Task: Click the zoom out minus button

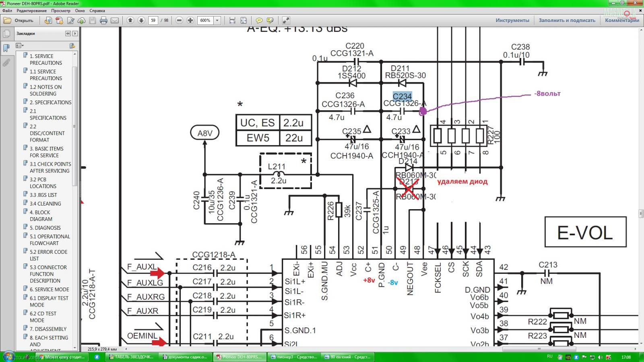Action: click(180, 20)
